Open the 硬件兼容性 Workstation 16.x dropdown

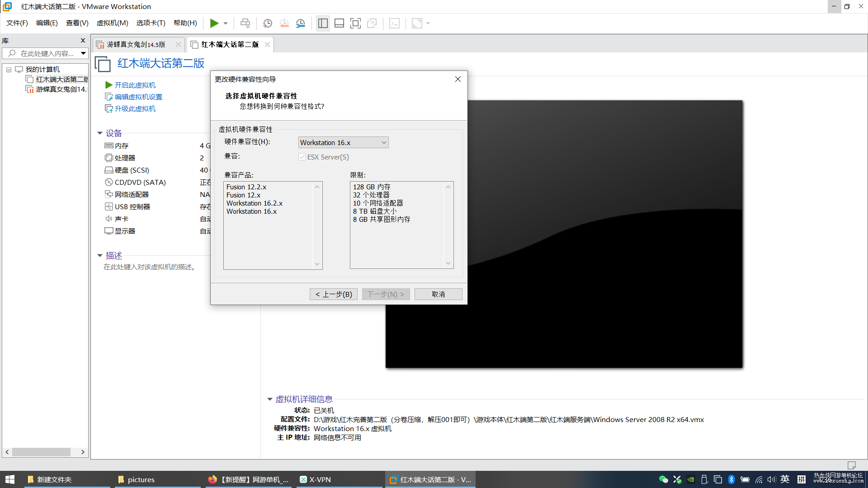(344, 142)
